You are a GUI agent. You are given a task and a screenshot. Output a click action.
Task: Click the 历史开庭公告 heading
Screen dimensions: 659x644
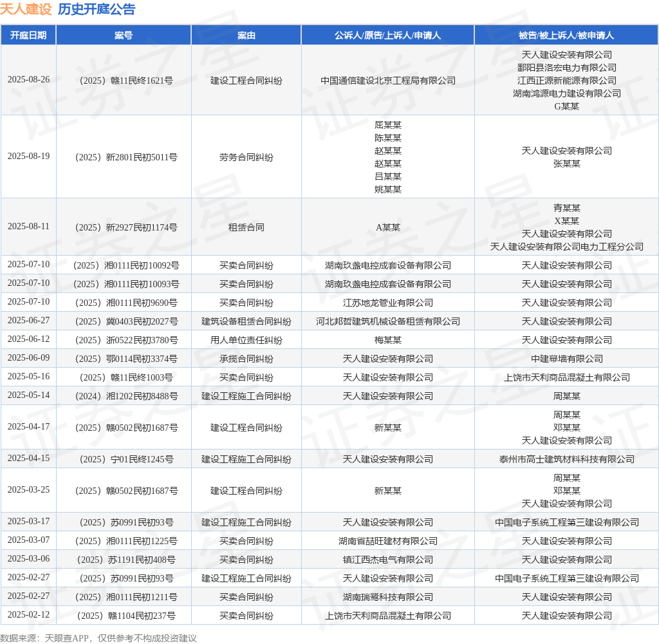pyautogui.click(x=97, y=9)
